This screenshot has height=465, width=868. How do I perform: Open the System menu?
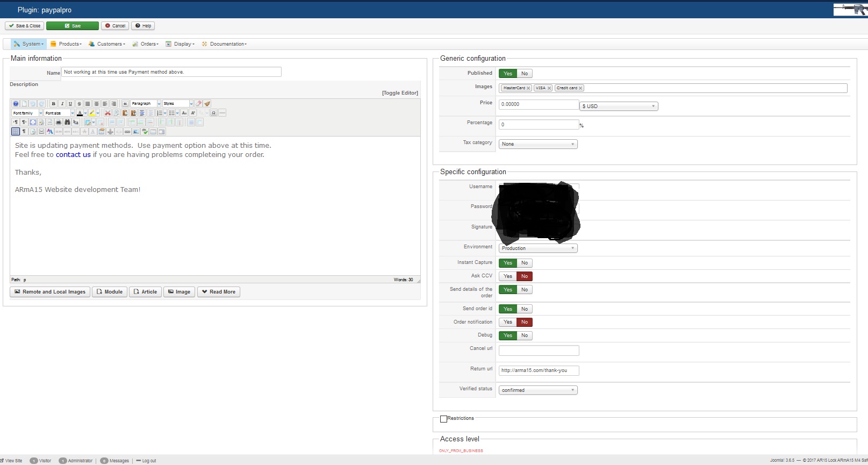click(x=28, y=44)
